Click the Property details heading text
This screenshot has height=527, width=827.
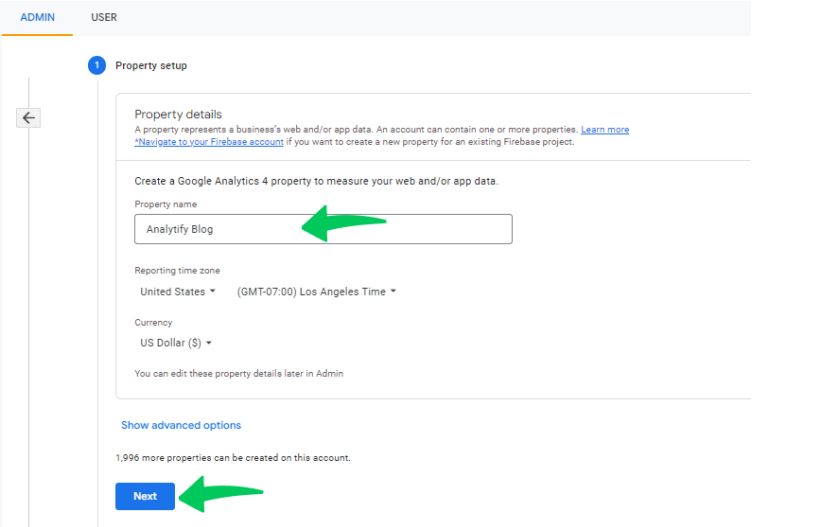[178, 114]
